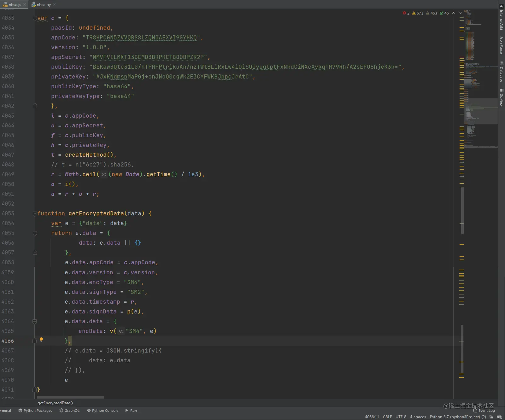This screenshot has width=505, height=420.
Task: Click line number 4053 in the gutter
Action: pyautogui.click(x=8, y=213)
